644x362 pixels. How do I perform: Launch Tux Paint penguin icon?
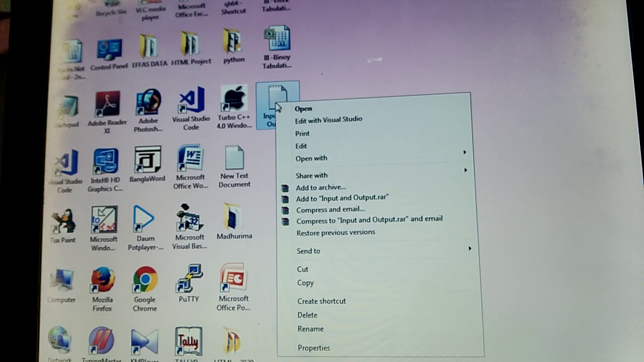(63, 226)
